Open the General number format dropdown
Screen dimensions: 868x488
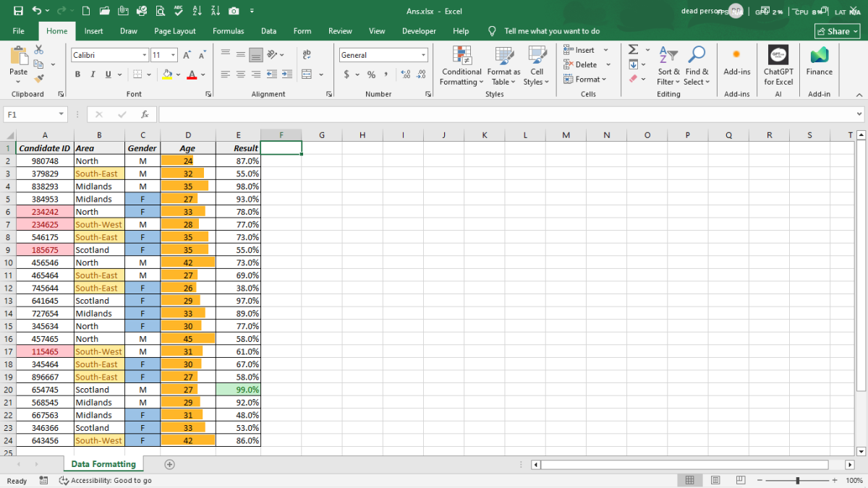click(424, 55)
